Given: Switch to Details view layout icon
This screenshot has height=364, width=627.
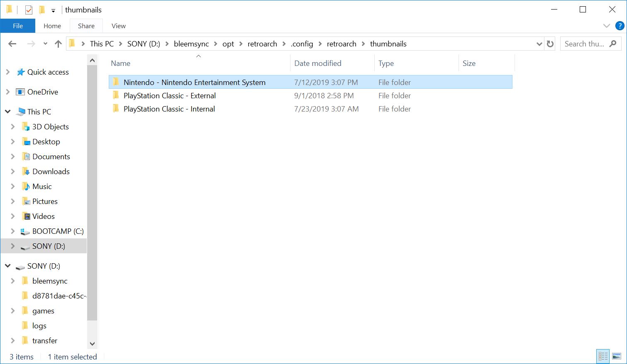Looking at the screenshot, I should 603,356.
